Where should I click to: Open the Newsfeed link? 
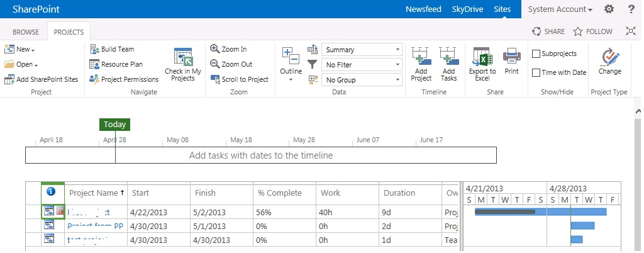coord(423,9)
